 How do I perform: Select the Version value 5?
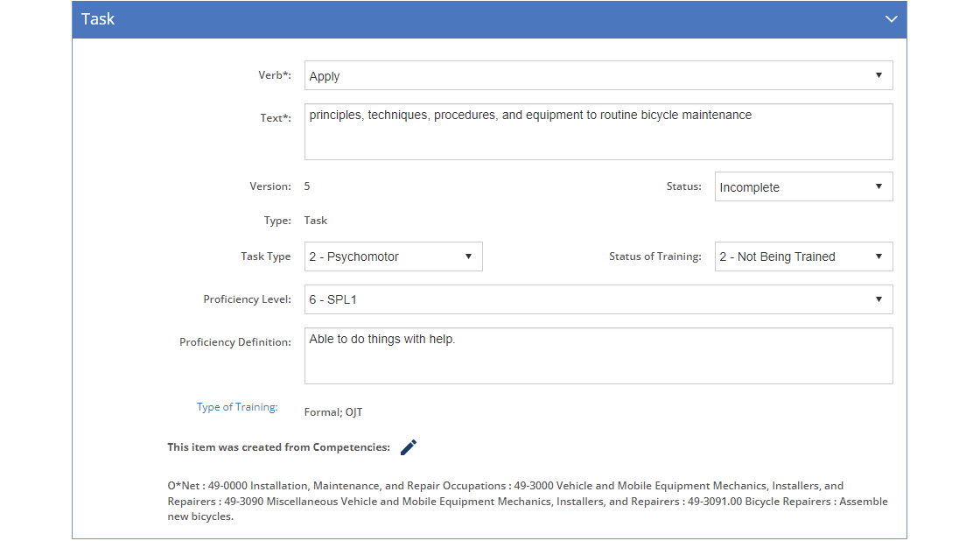tap(307, 186)
